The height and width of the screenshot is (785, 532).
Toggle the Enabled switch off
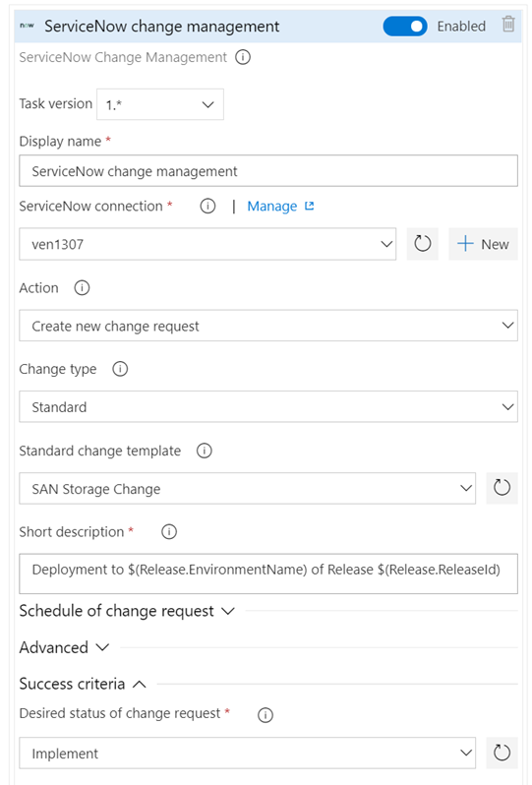(405, 26)
